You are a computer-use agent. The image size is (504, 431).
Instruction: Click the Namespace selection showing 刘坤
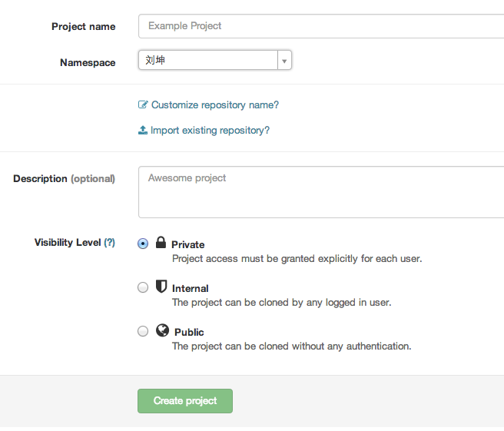tap(207, 60)
